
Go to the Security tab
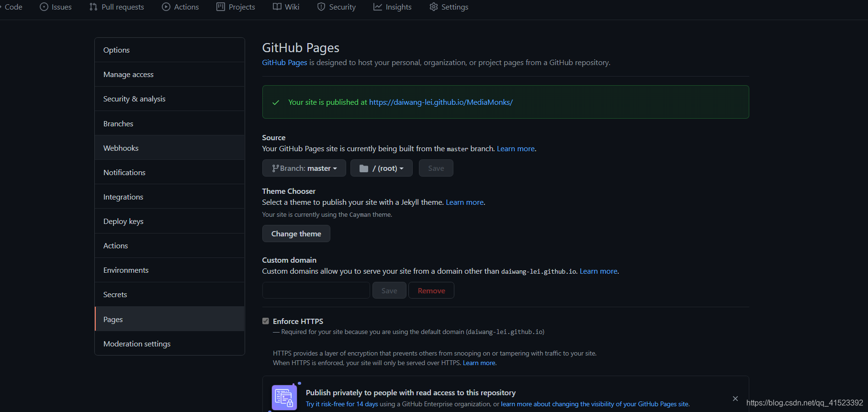[337, 7]
